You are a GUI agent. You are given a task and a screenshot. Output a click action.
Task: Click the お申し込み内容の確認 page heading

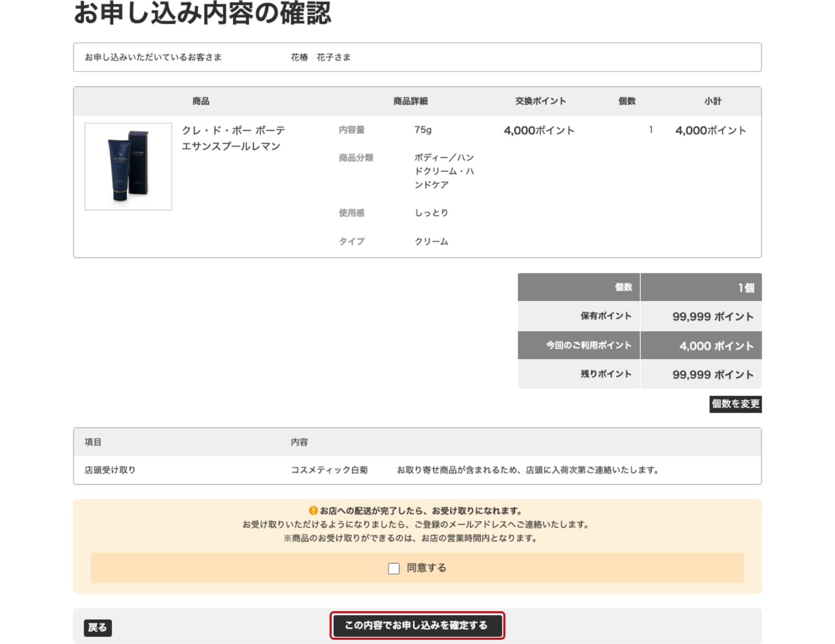pyautogui.click(x=202, y=13)
